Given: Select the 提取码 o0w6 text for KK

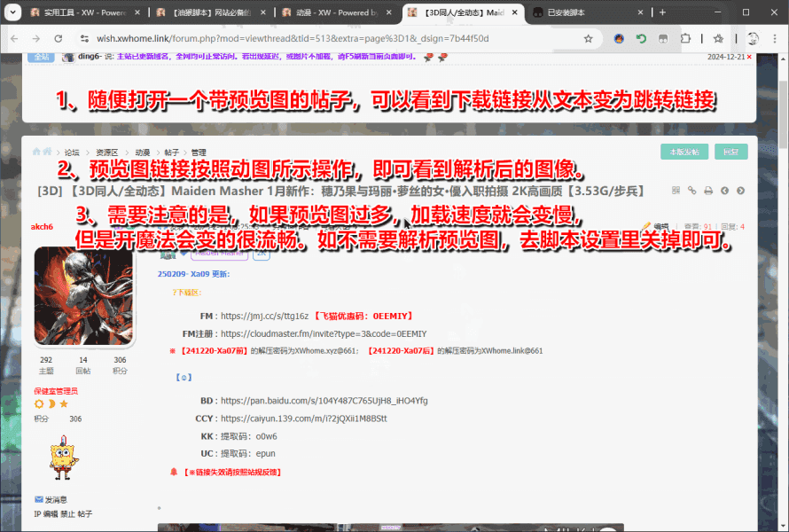Looking at the screenshot, I should pyautogui.click(x=248, y=436).
